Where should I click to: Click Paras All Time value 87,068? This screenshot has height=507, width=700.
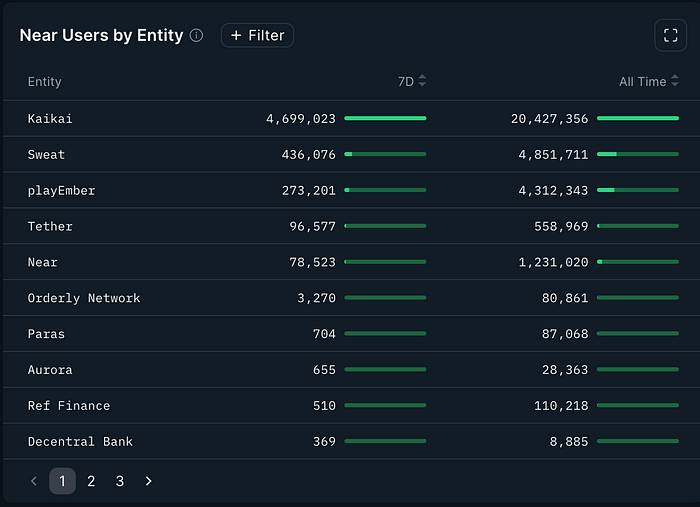pyautogui.click(x=565, y=334)
